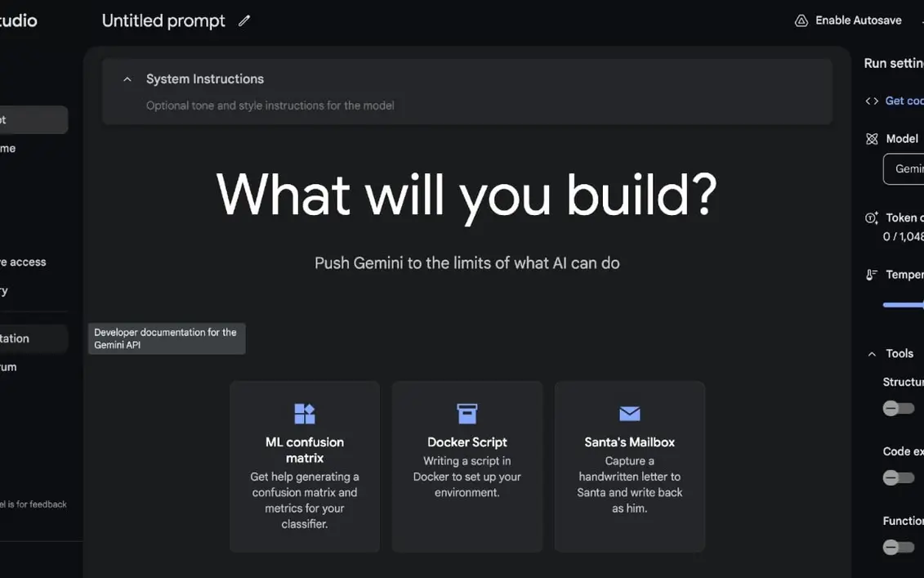Click the Studio logo text
The width and height of the screenshot is (924, 578).
[18, 20]
